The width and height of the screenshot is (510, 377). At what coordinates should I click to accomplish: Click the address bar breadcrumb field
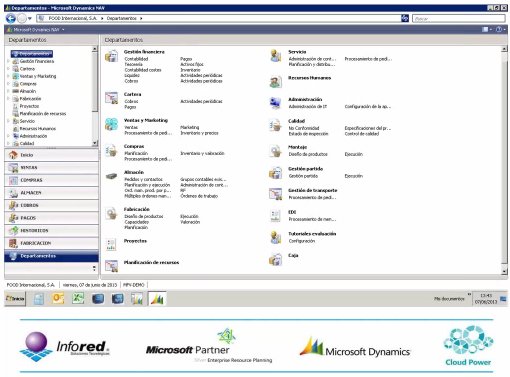tap(219, 18)
